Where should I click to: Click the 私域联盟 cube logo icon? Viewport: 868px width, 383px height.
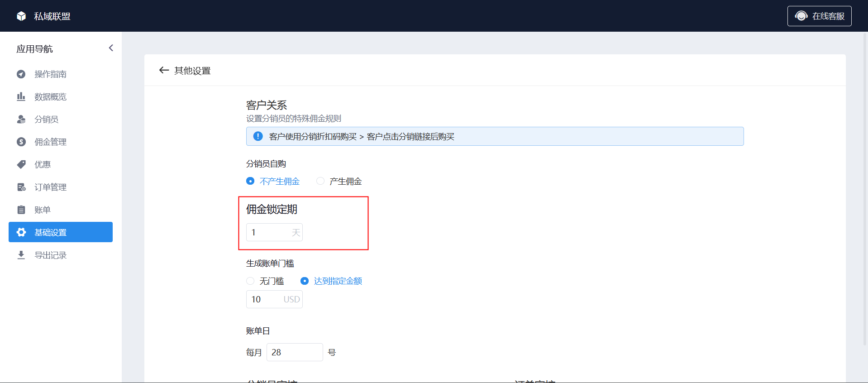[21, 16]
